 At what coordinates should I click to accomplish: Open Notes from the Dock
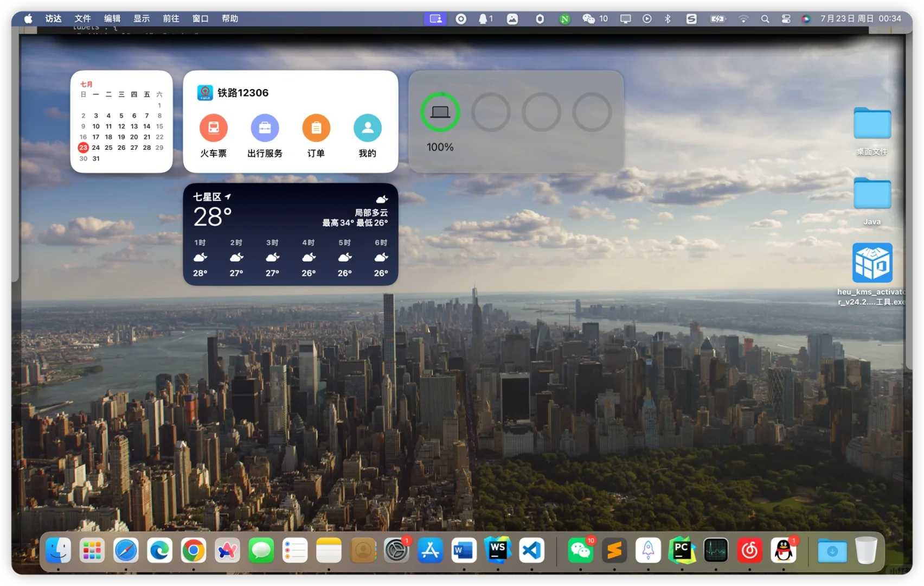(x=329, y=551)
